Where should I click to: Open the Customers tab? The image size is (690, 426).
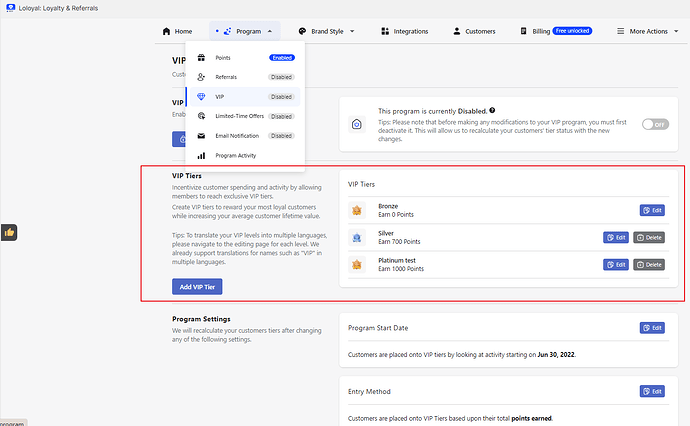474,31
